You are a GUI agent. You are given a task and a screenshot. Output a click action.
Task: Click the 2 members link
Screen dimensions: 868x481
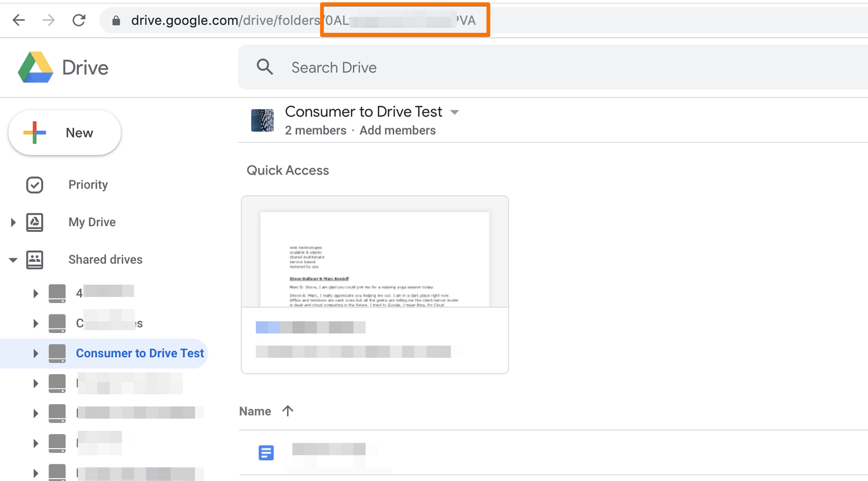click(x=315, y=130)
